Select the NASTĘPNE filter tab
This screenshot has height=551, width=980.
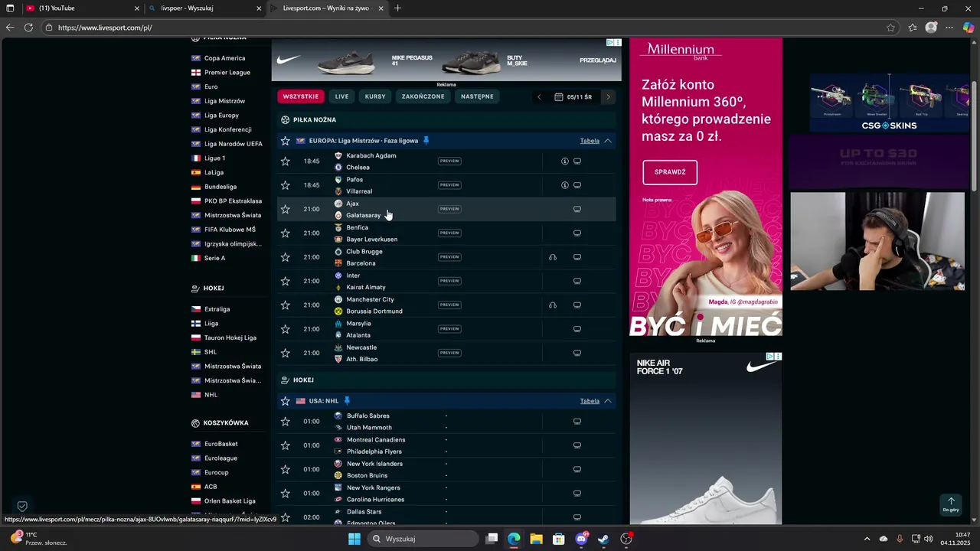pos(477,96)
